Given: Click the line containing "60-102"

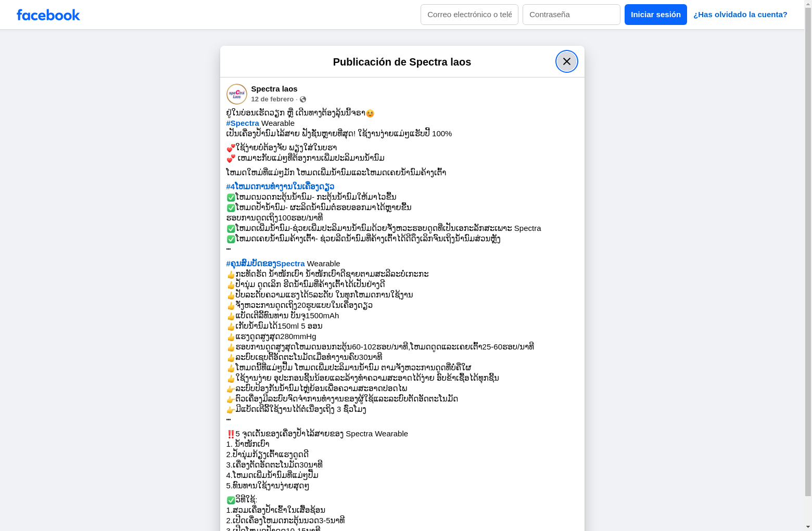Looking at the screenshot, I should [x=380, y=347].
